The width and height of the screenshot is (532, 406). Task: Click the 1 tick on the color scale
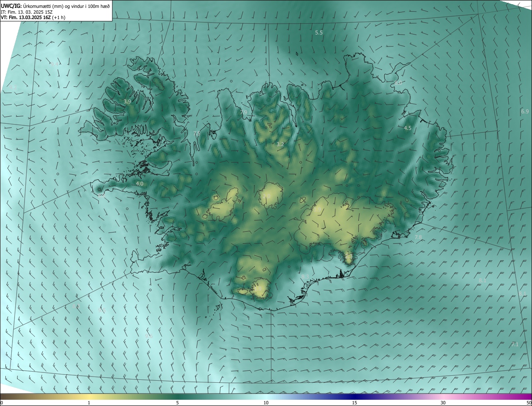89,403
